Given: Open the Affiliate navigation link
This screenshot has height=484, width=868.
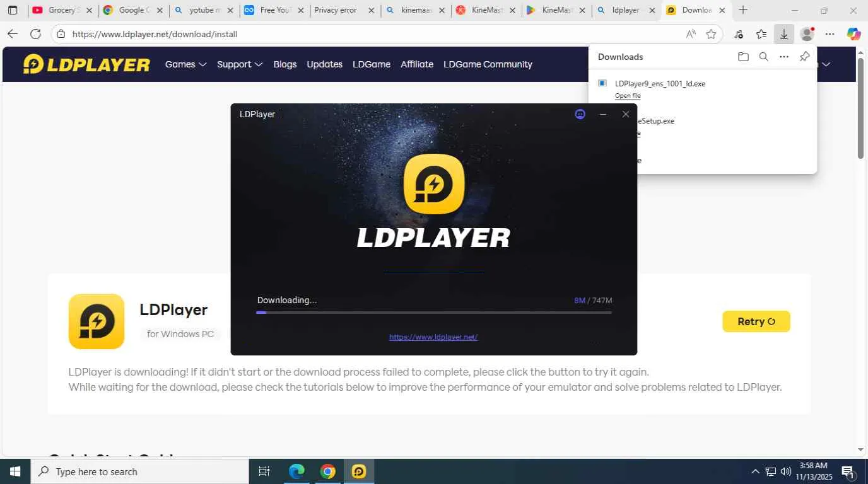Looking at the screenshot, I should click(x=417, y=64).
